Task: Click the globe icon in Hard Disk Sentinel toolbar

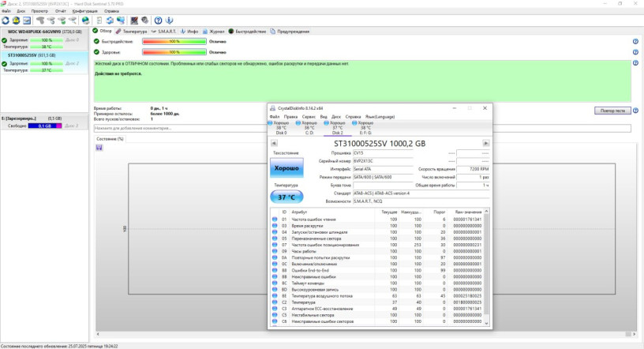Action: 85,21
